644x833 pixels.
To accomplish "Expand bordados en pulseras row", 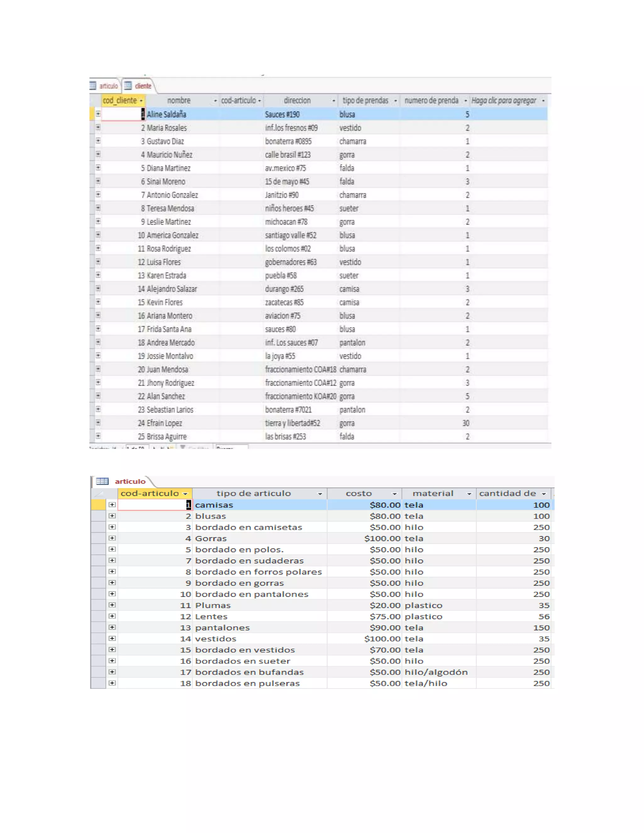I will tap(112, 683).
